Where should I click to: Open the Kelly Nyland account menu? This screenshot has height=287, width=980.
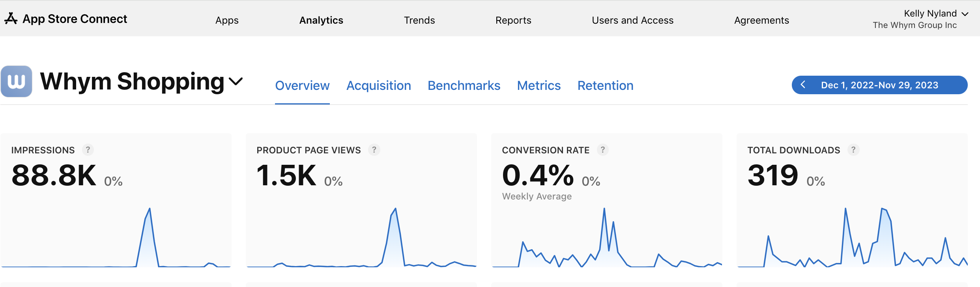coord(936,14)
